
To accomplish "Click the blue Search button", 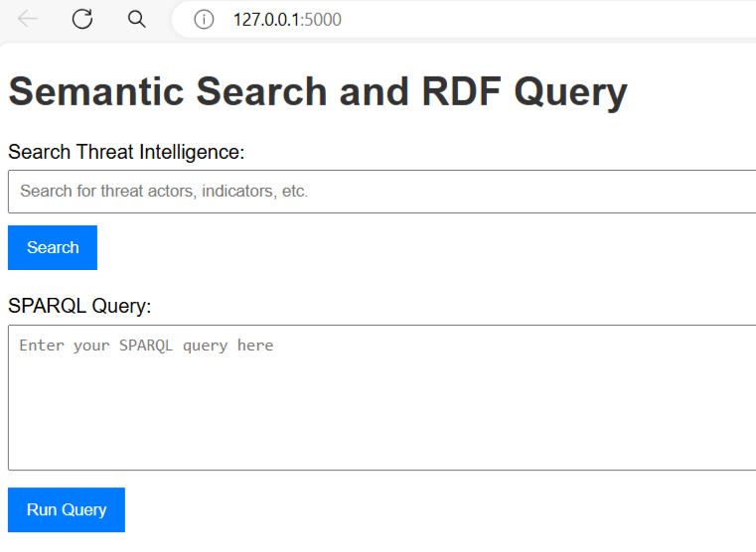I will (x=53, y=247).
